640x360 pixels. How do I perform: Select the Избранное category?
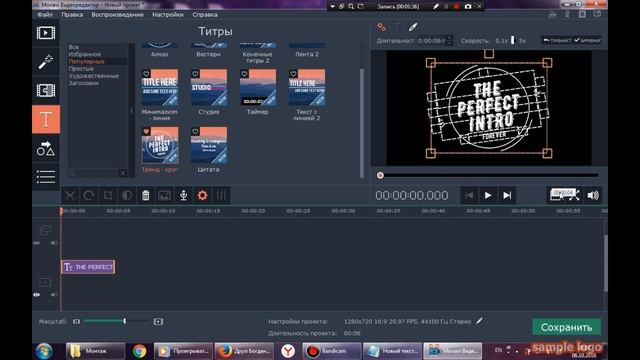pos(84,54)
